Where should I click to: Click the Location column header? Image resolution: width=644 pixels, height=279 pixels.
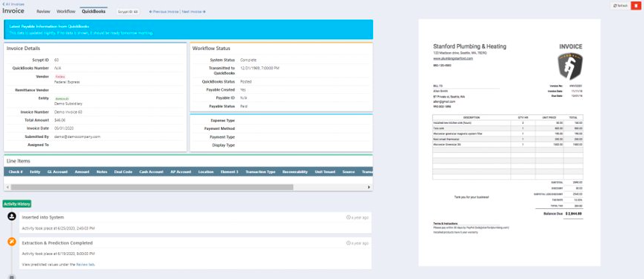click(x=206, y=172)
